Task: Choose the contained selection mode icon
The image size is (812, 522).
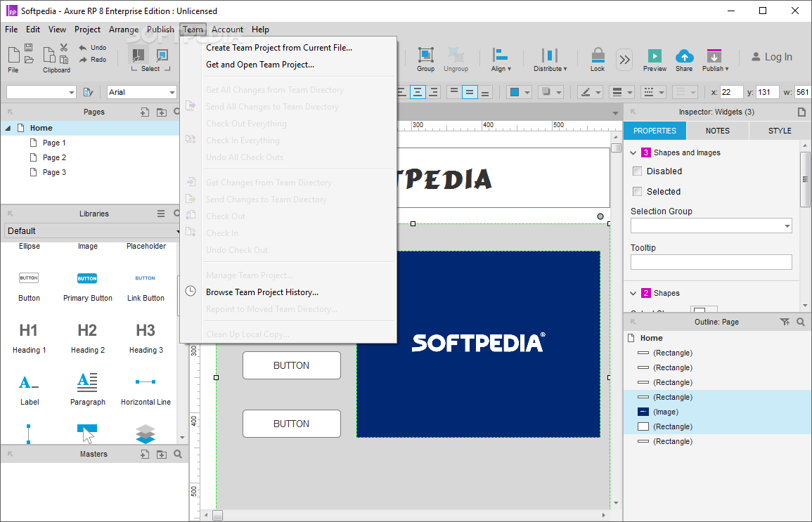Action: pos(162,55)
